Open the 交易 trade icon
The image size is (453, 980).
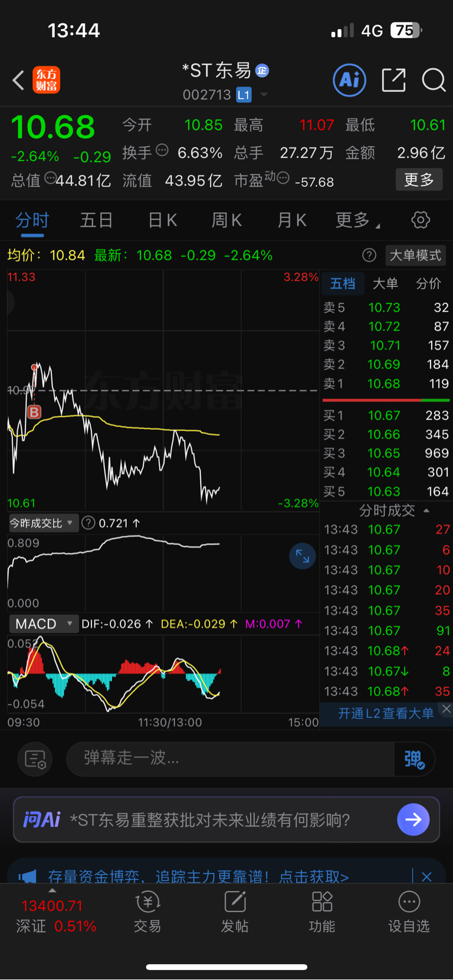(147, 912)
